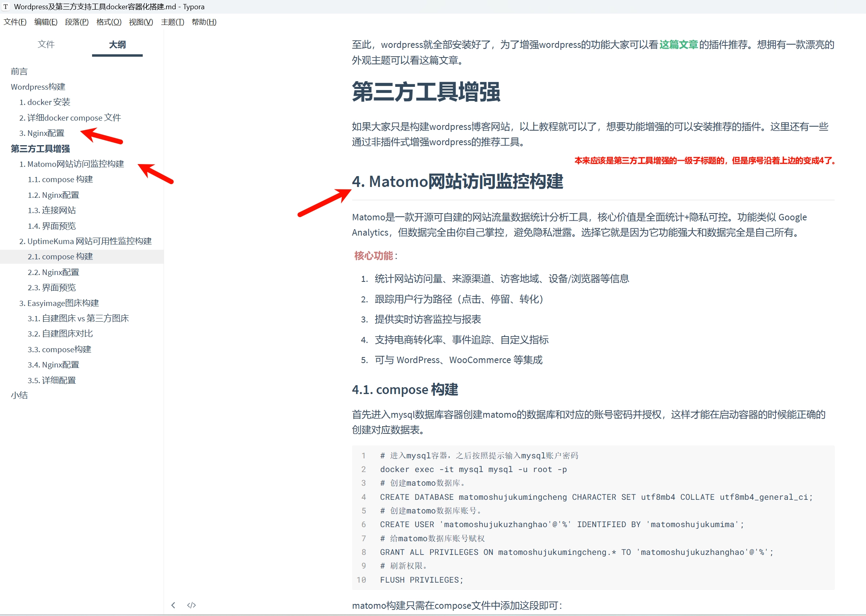The image size is (866, 616).
Task: Open outline item 1.3. 连接网站
Action: click(x=52, y=210)
